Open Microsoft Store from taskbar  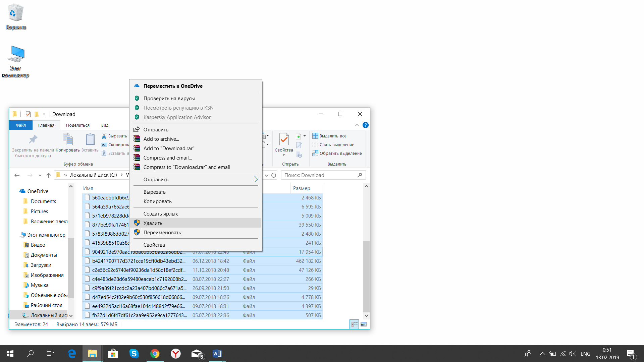pos(113,354)
